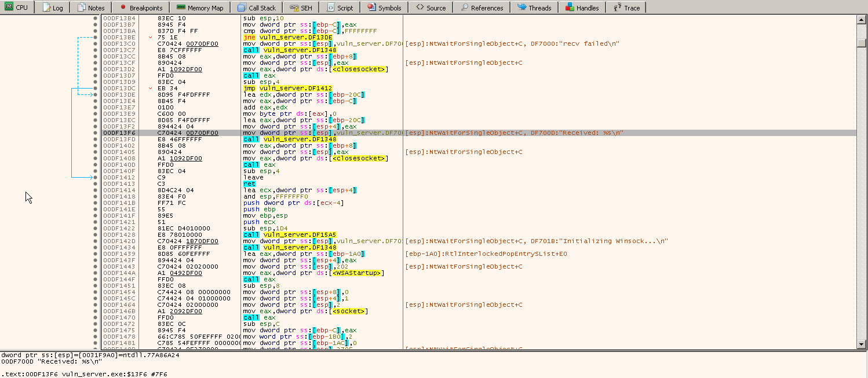Click '.text:00DF13F6 vuln_server.exe:$13F6 #7F6' status line
The height and width of the screenshot is (378, 868).
point(85,373)
